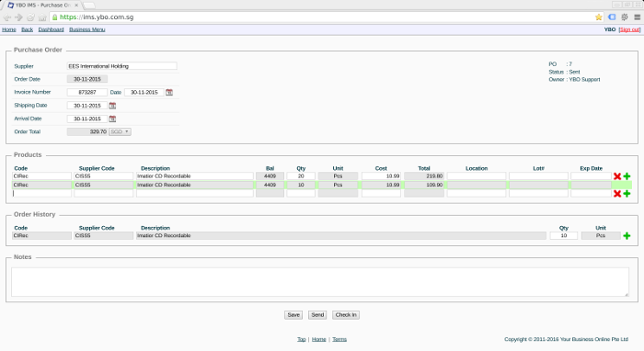
Task: Click the Notes text area
Action: (320, 282)
